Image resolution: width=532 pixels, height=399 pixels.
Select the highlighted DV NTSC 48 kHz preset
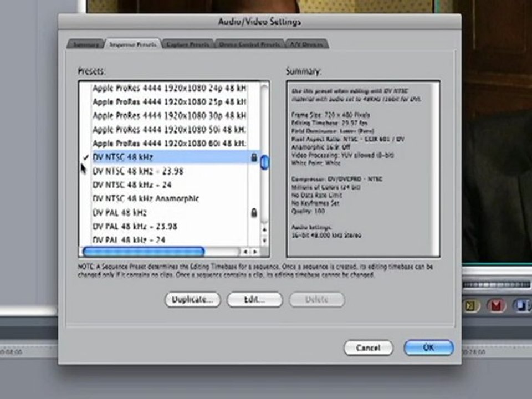point(170,157)
